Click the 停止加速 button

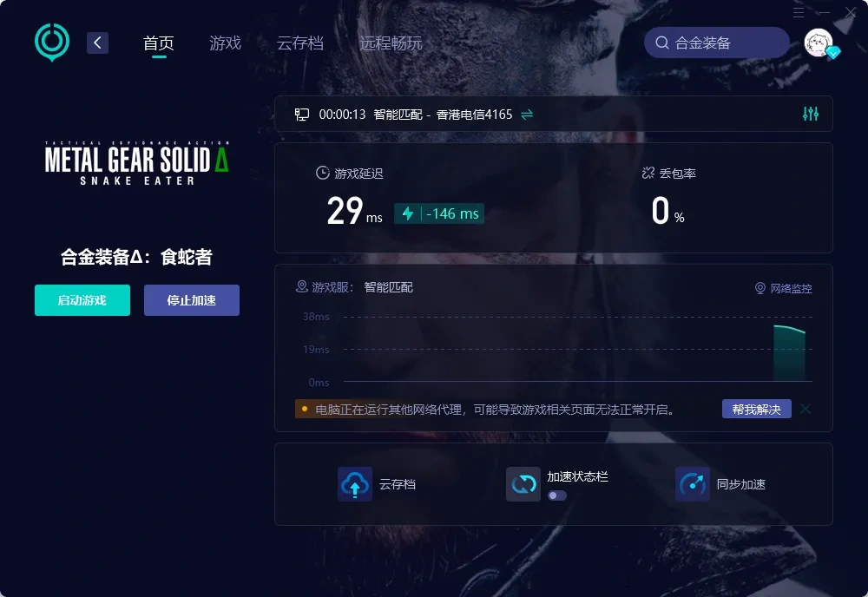pos(192,300)
